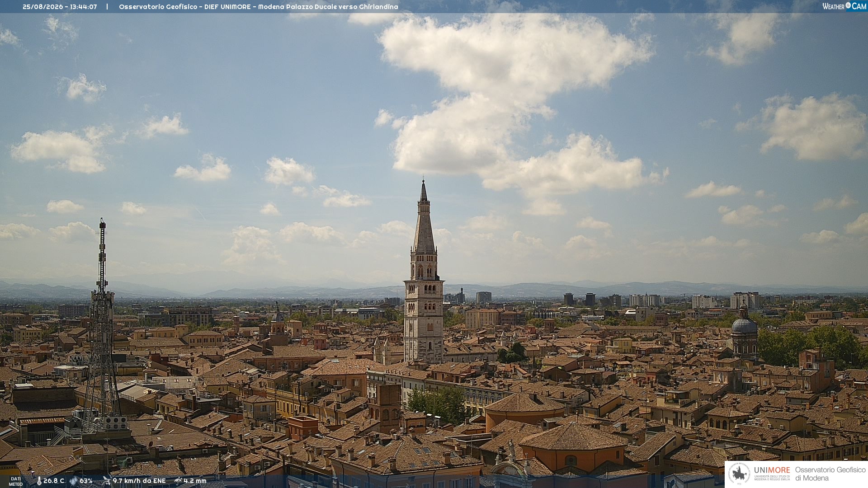Screen dimensions: 868x488
Task: Click the thermometer temperature icon
Action: click(x=39, y=481)
